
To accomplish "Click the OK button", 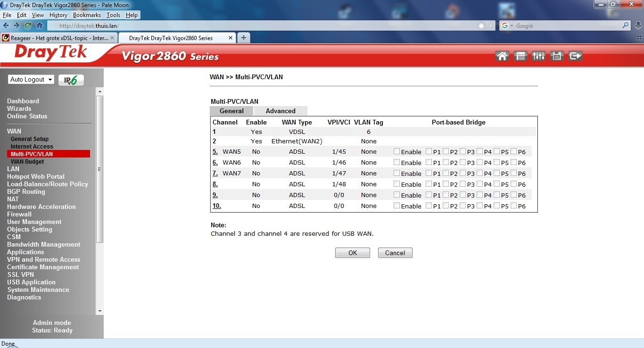I will pos(353,253).
